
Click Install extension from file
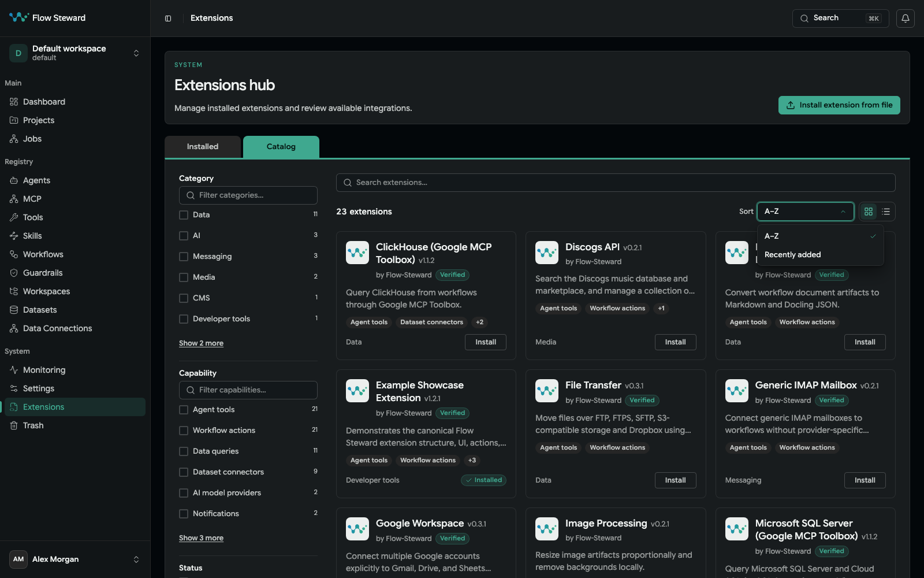(x=839, y=105)
